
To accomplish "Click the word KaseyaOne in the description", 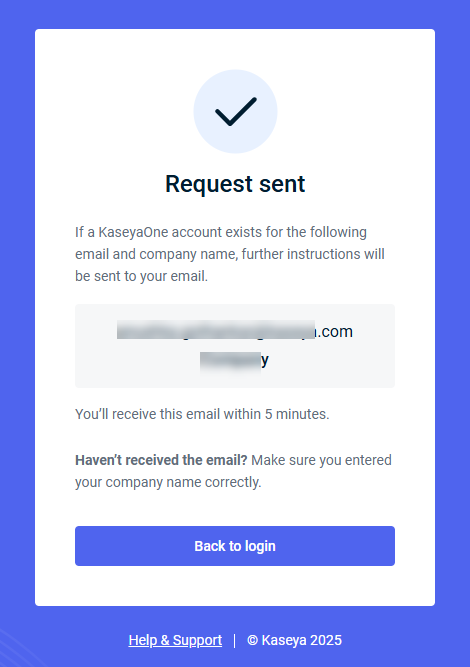I will 133,232.
